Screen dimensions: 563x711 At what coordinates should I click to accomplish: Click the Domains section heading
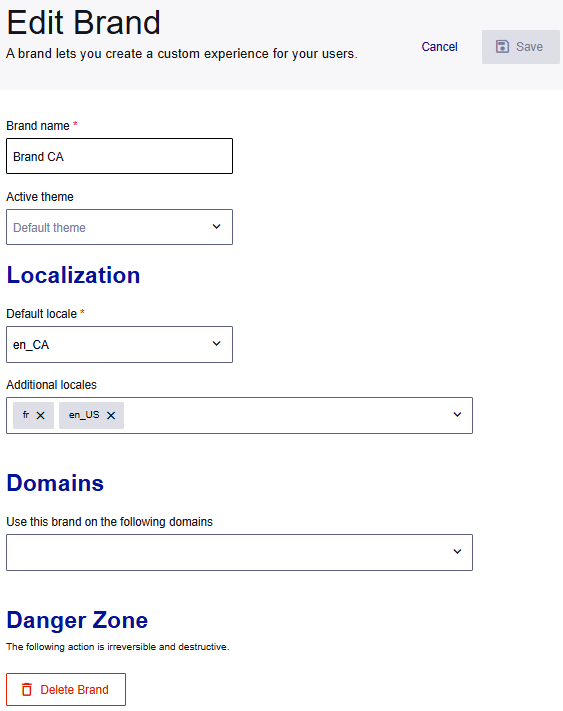[55, 483]
